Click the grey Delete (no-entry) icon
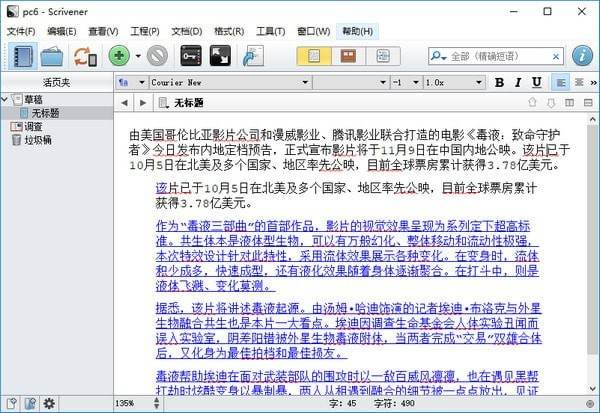This screenshot has height=413, width=600. [x=157, y=57]
